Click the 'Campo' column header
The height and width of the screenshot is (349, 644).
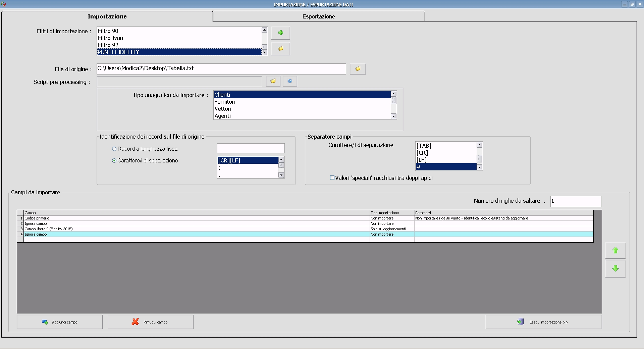(x=197, y=213)
